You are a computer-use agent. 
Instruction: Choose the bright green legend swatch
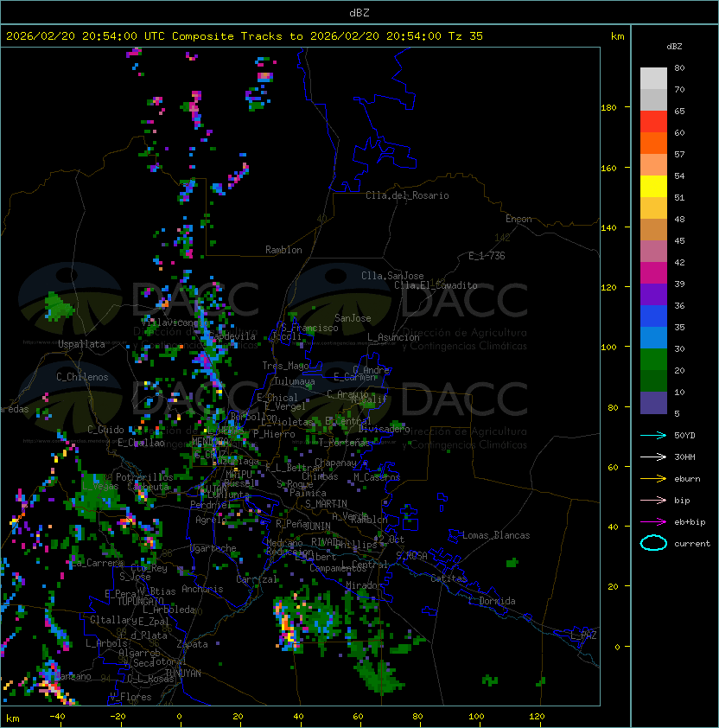(653, 359)
